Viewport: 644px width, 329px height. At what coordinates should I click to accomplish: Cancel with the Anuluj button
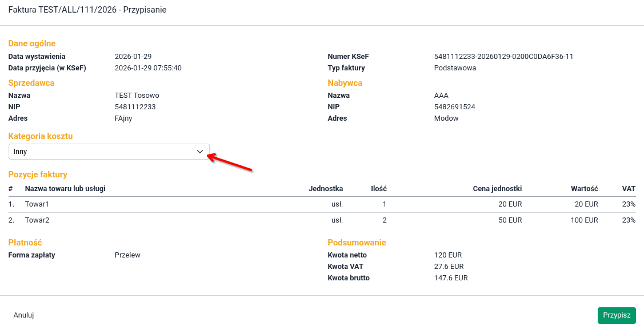click(x=24, y=315)
